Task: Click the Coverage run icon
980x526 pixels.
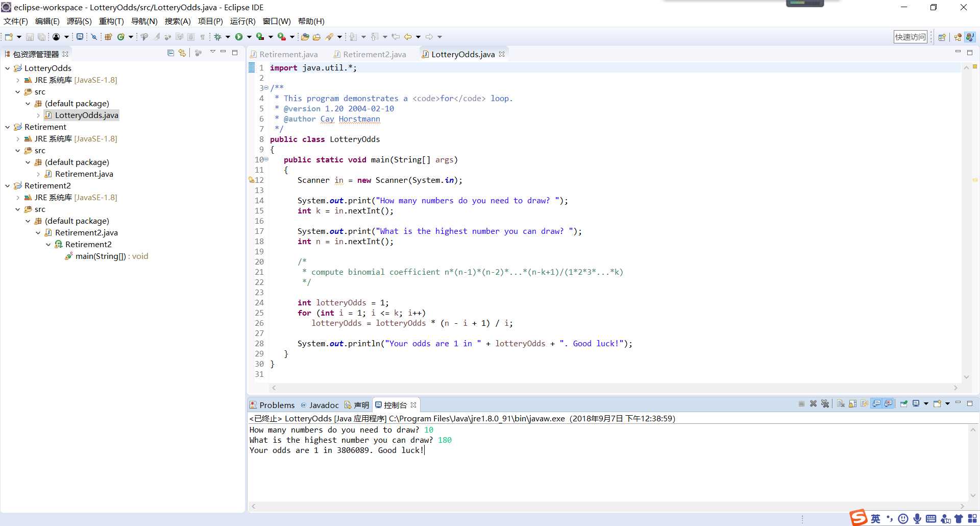Action: 260,37
